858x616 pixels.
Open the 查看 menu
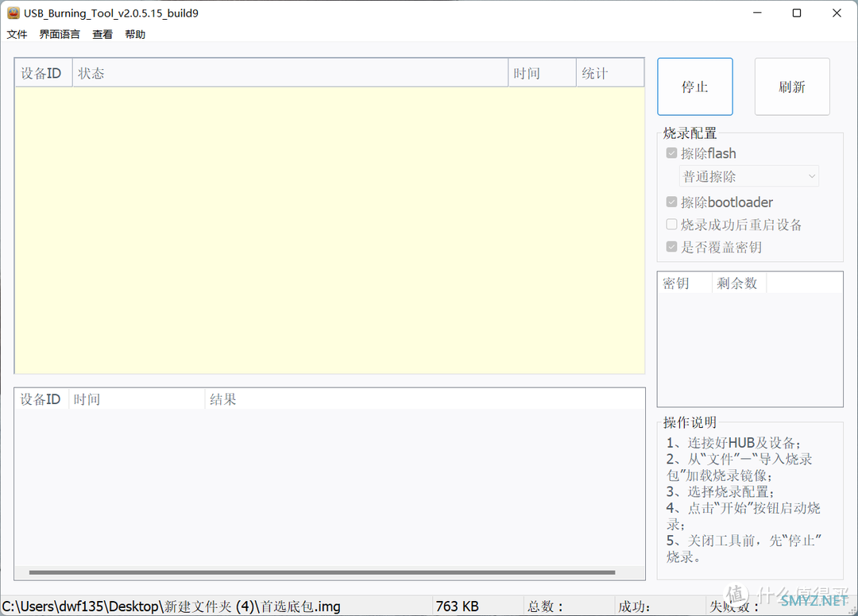(102, 34)
